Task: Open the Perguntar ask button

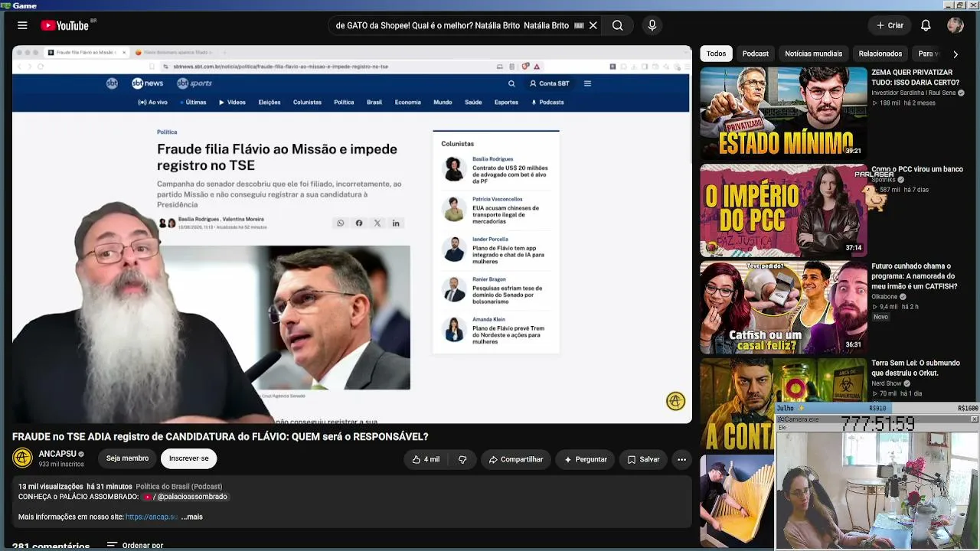Action: [586, 459]
